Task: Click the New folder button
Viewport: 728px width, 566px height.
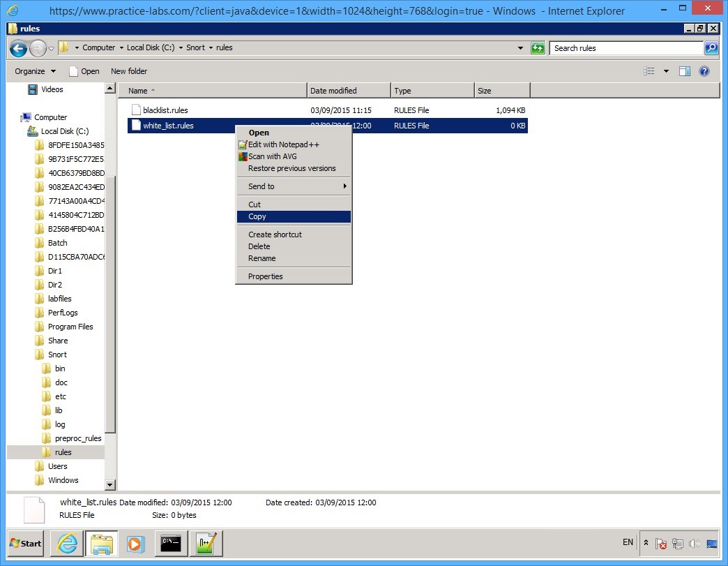Action: pyautogui.click(x=129, y=70)
